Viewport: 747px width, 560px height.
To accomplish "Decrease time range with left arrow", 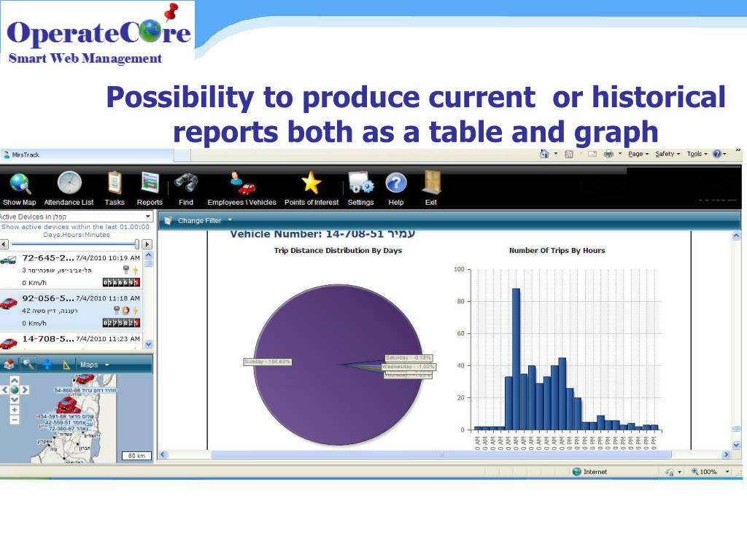I will [x=4, y=244].
